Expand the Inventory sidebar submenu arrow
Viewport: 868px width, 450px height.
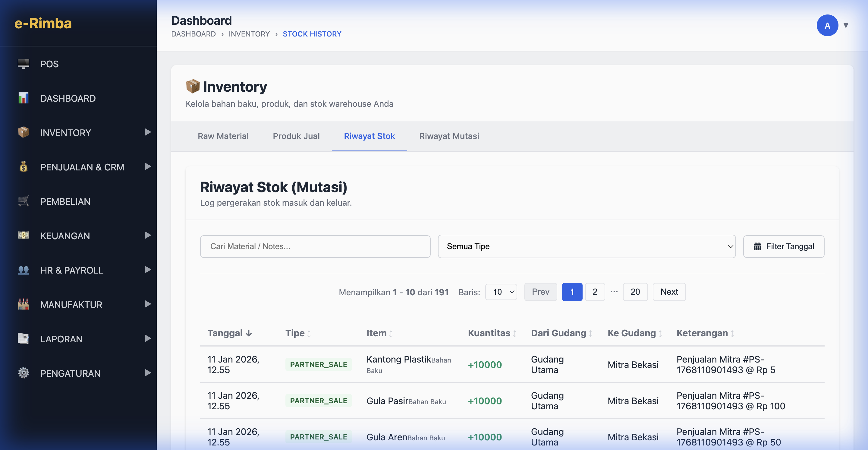(x=148, y=132)
